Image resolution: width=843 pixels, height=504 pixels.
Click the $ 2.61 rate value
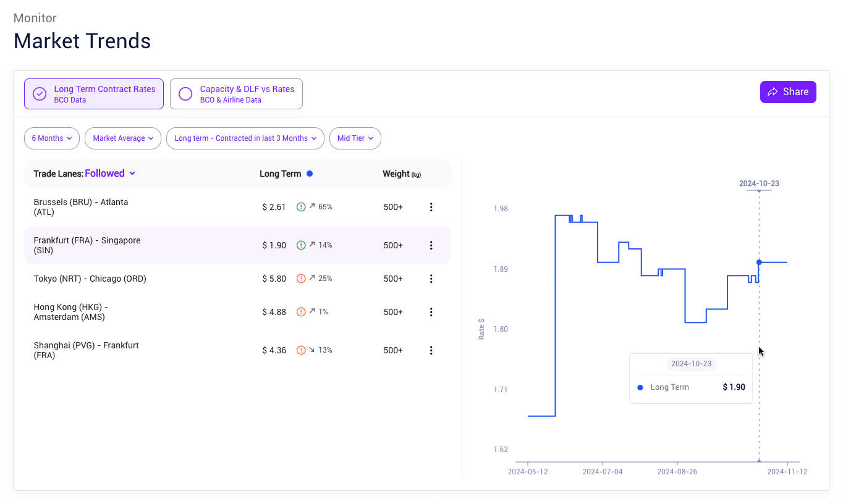tap(274, 207)
